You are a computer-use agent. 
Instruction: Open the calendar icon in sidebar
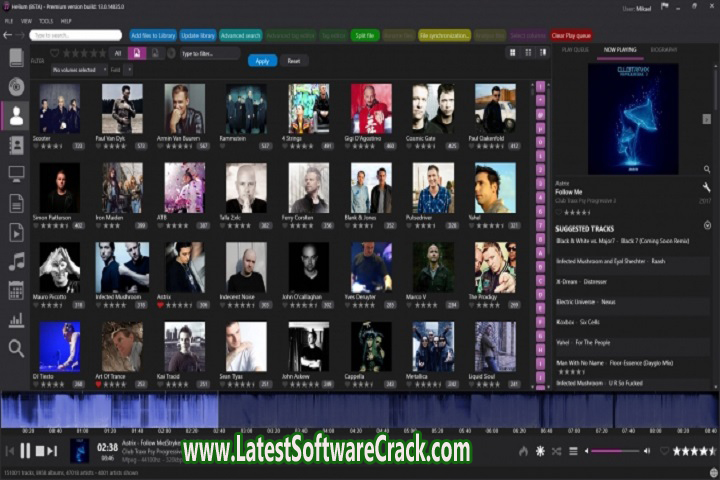16,291
